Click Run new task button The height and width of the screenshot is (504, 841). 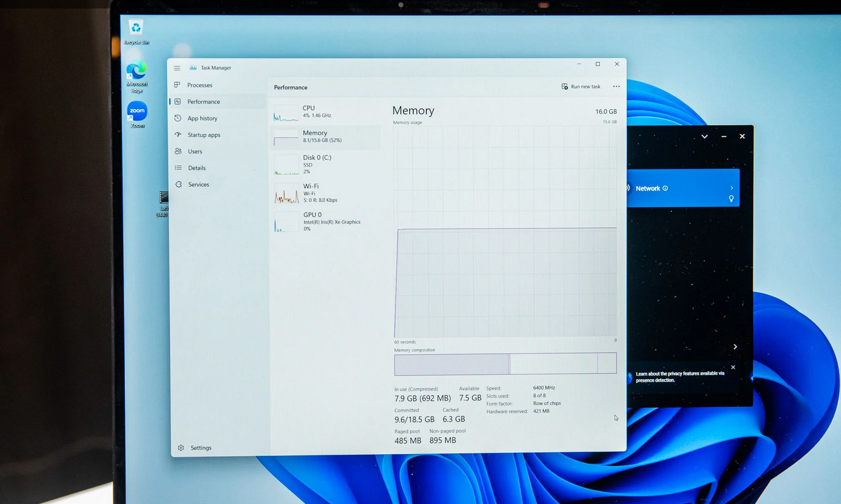coord(581,87)
